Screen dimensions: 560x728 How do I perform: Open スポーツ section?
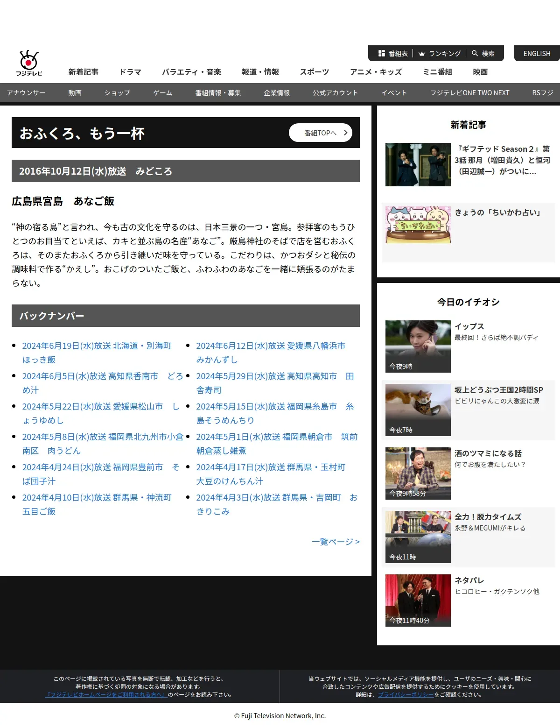(x=315, y=72)
